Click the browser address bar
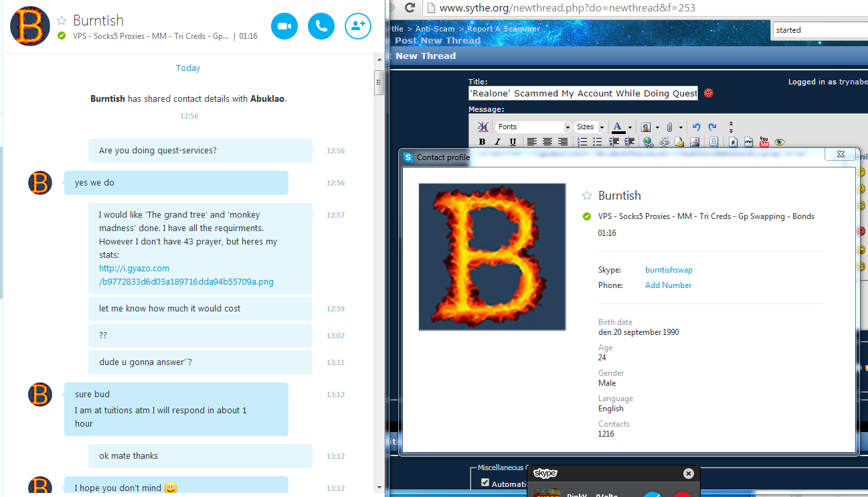 pos(646,9)
